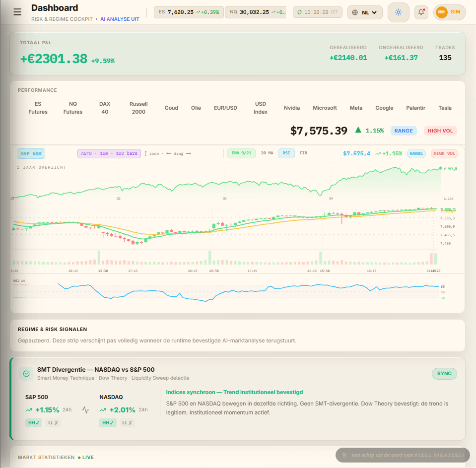
Task: Click the globe language icon
Action: pyautogui.click(x=354, y=12)
